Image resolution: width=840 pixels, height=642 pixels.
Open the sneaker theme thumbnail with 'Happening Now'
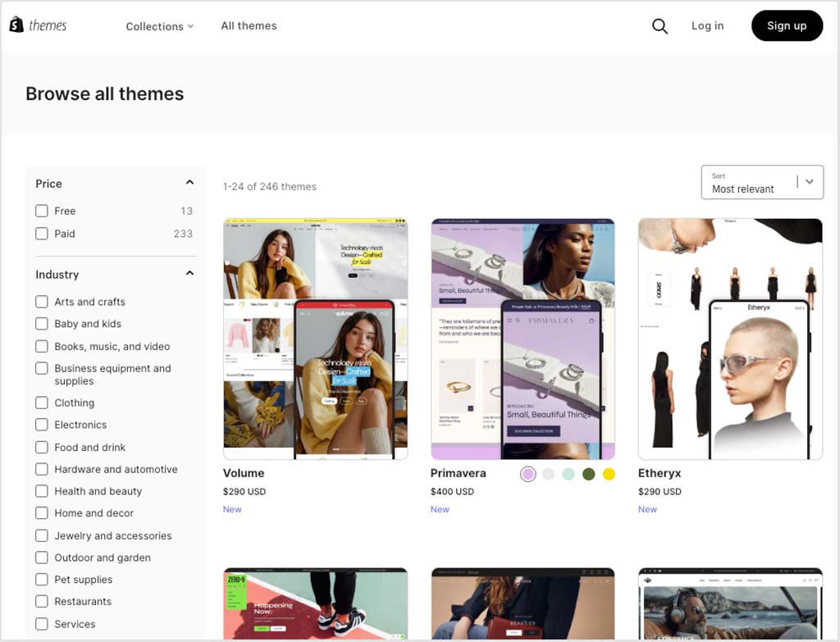point(316,603)
